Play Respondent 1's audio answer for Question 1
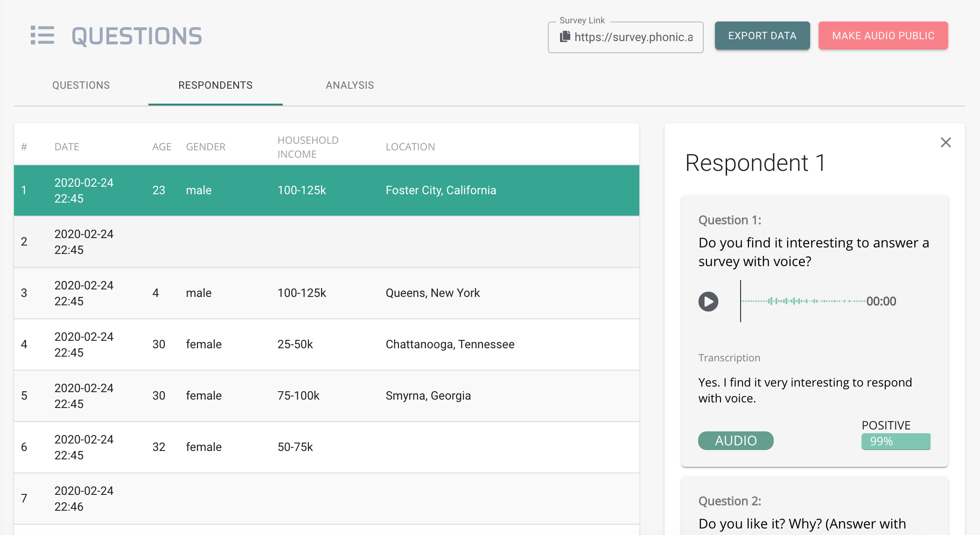Screen dimensions: 980x535 (x=708, y=302)
